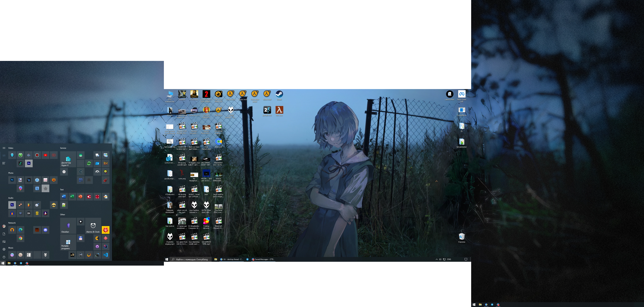This screenshot has width=644, height=307.
Task: Open IntelliJ IDEA tile in Other group
Action: tap(105, 247)
